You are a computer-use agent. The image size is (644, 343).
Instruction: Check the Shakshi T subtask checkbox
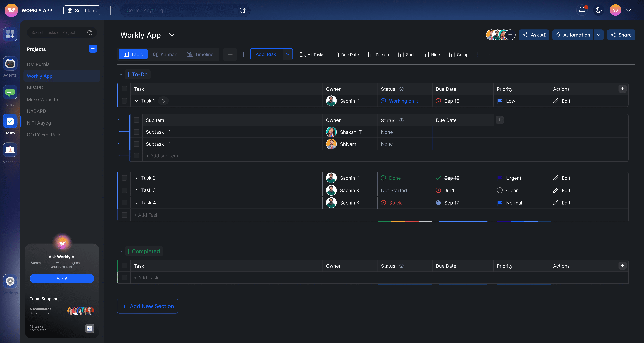click(137, 132)
